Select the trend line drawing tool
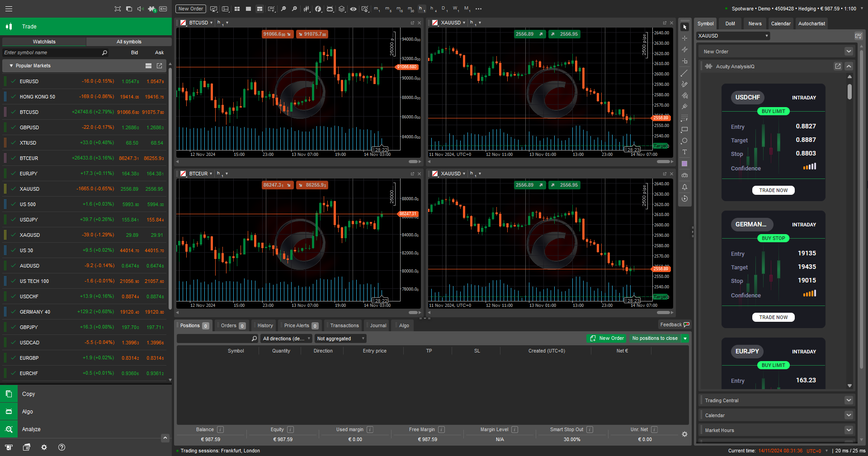 pos(684,73)
